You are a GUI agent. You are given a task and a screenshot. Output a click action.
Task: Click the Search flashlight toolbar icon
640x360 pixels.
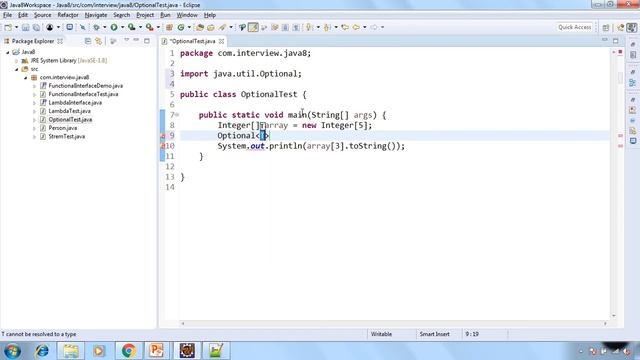pyautogui.click(x=222, y=27)
